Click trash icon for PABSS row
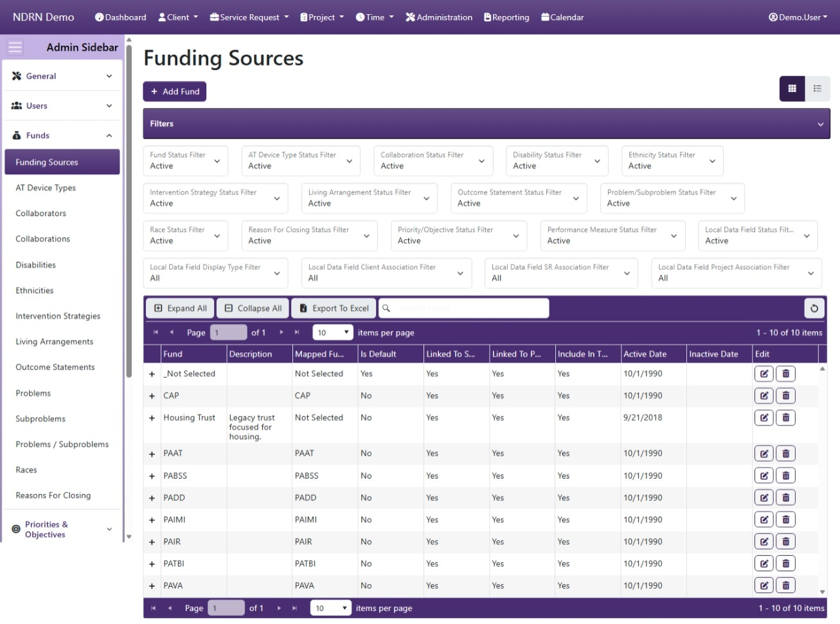The image size is (840, 624). 785,476
